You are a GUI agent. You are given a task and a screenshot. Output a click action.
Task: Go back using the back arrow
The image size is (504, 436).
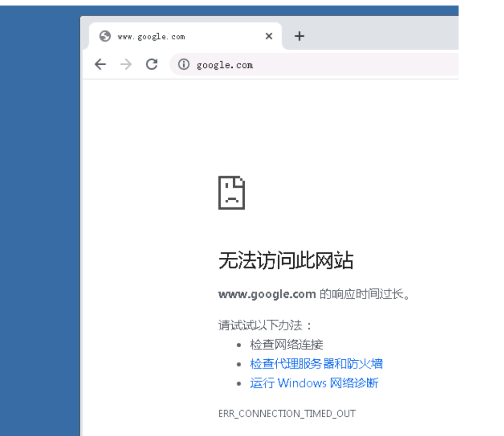100,65
